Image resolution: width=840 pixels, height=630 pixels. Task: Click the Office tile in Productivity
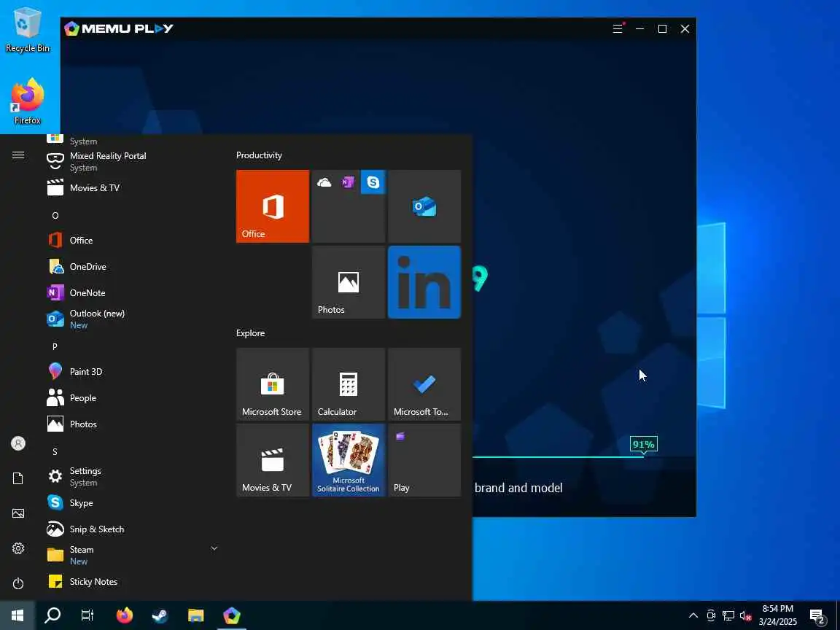tap(273, 206)
